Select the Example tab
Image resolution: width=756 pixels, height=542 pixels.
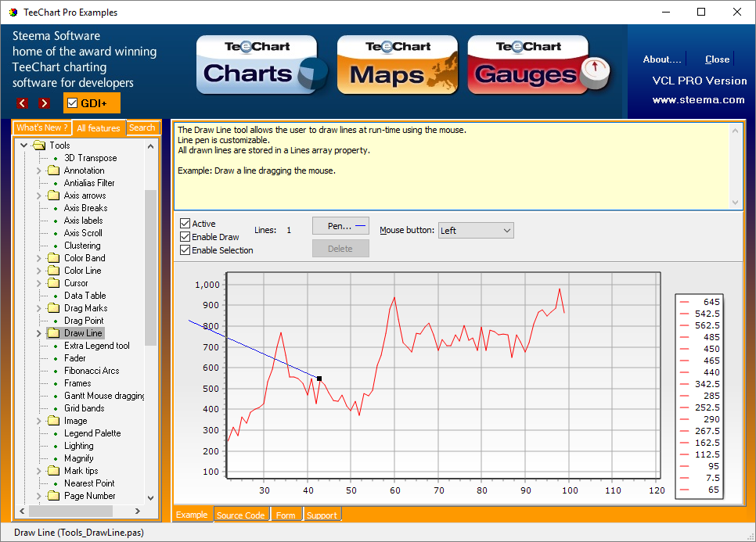tap(192, 515)
